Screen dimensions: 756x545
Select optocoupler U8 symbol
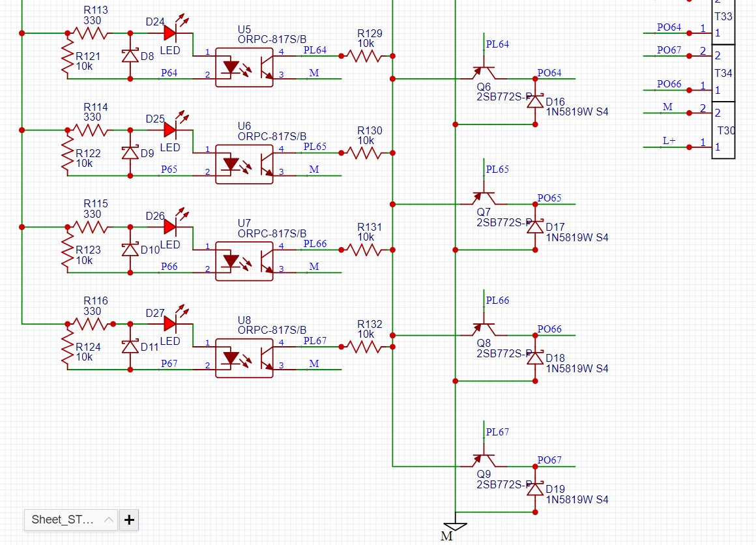[244, 358]
